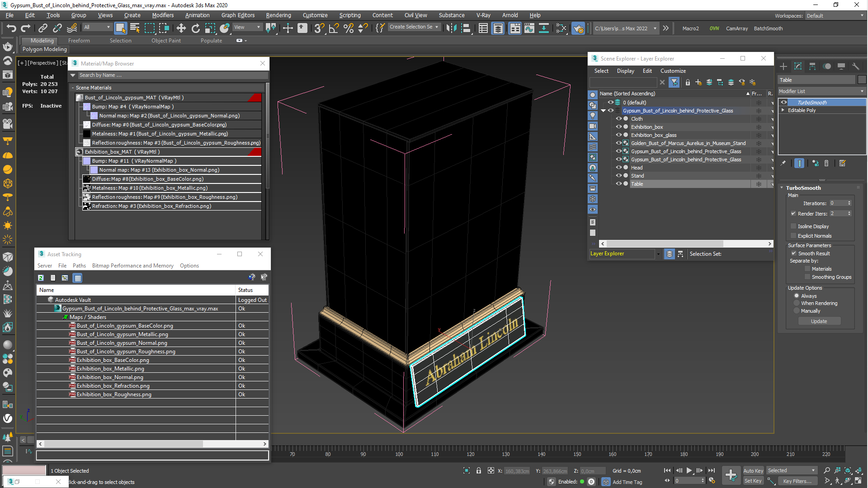Open the Modifier List dropdown
868x488 pixels.
point(821,91)
